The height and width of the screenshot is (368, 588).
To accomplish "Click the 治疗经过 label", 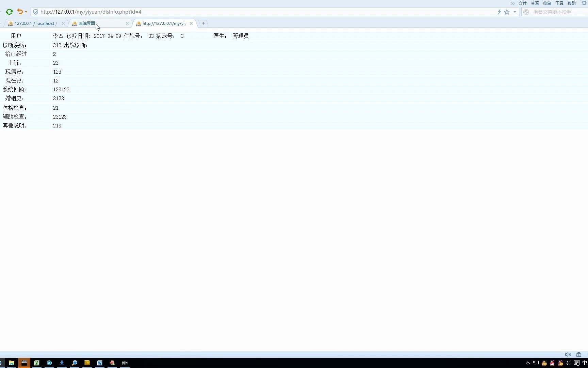I will click(x=16, y=54).
